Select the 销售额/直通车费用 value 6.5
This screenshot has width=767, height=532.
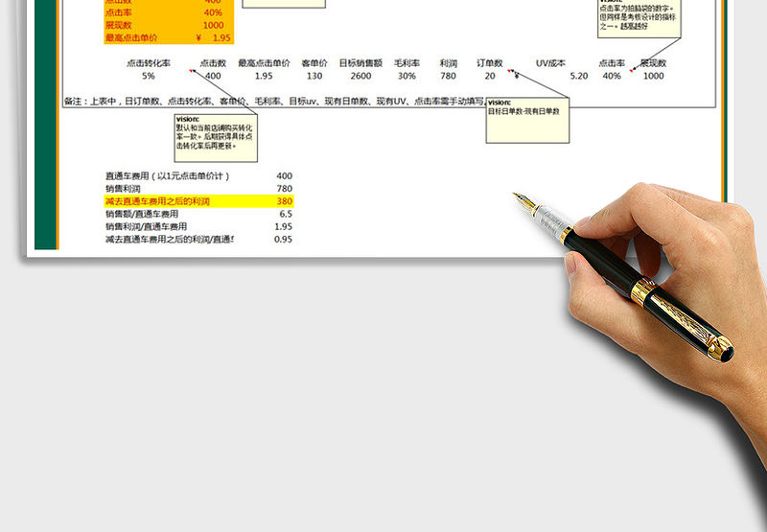(x=285, y=214)
